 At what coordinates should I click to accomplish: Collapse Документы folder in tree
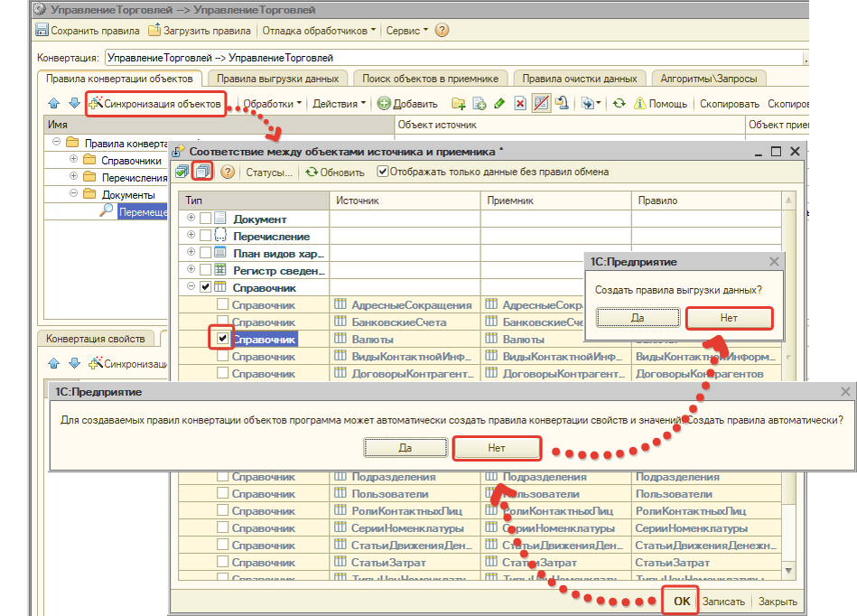73,193
